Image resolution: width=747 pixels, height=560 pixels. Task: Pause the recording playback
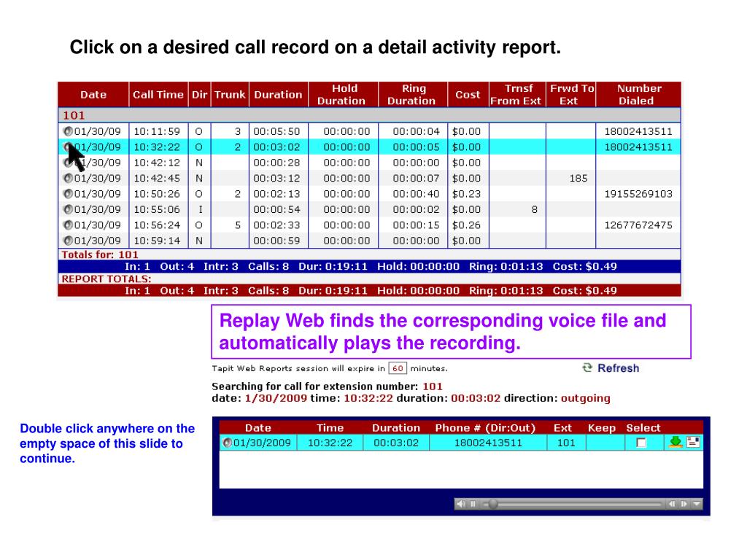pyautogui.click(x=473, y=504)
